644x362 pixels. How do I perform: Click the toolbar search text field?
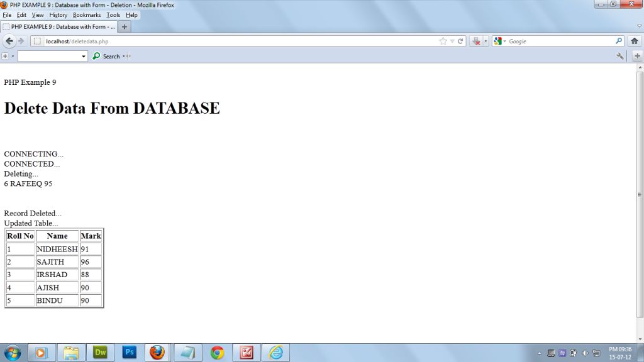(x=49, y=56)
